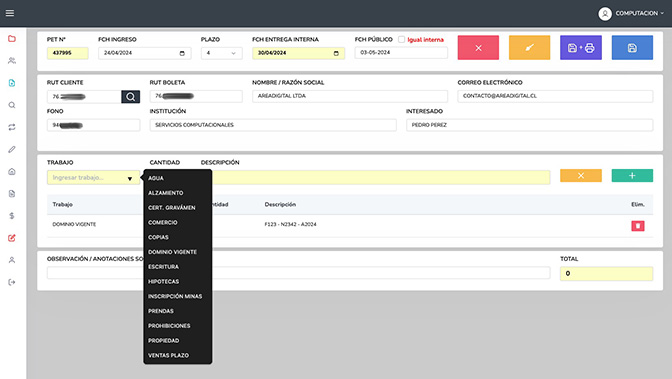Click the OBSERVACIÓN / ANOTACIONES text field
Screen dimensions: 672x379
pyautogui.click(x=298, y=273)
